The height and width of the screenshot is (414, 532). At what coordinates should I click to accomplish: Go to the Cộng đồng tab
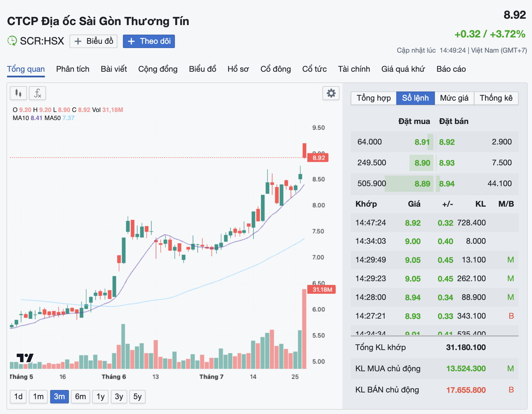tap(158, 69)
